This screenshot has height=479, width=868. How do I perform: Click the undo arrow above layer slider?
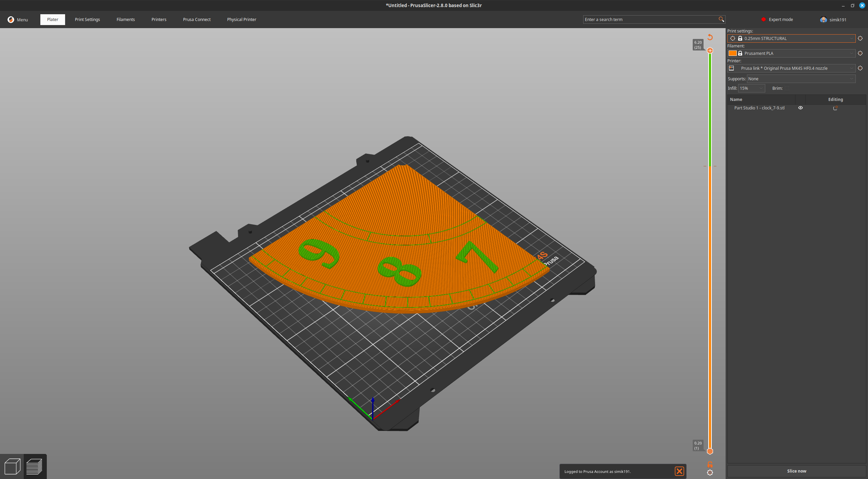(710, 37)
